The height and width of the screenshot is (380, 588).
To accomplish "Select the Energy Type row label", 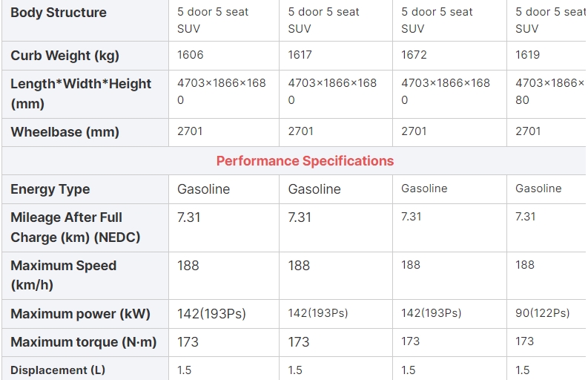I will (x=50, y=189).
